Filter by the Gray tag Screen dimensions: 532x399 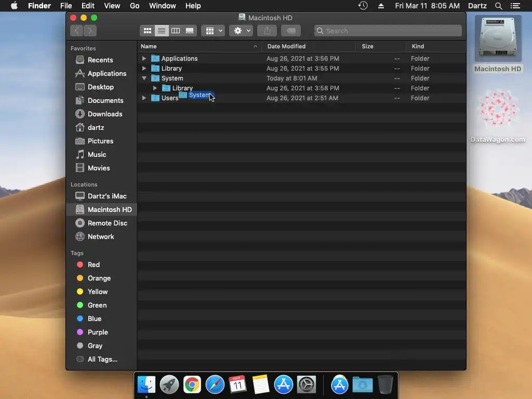[x=101, y=346]
